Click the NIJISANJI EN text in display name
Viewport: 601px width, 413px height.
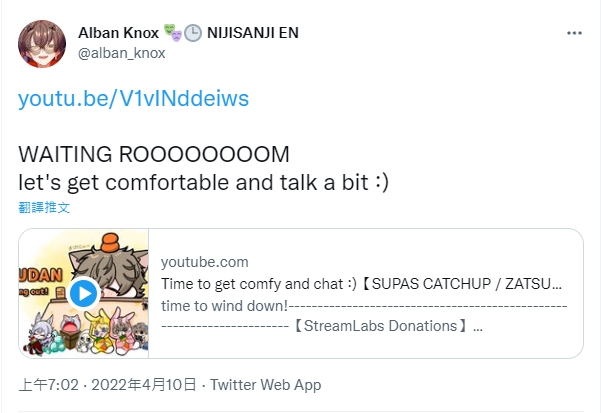[x=253, y=33]
